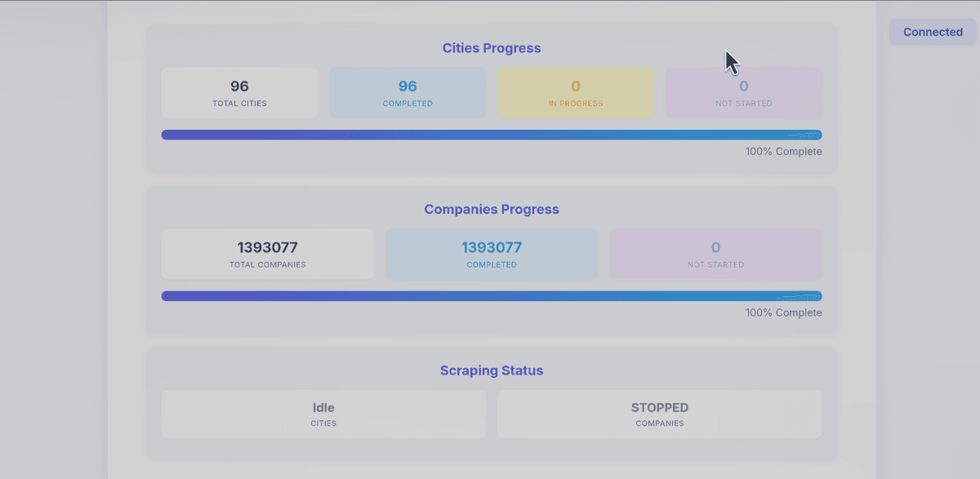Click the 100% Complete label under Cities
Image resolution: width=980 pixels, height=479 pixels.
pos(783,152)
